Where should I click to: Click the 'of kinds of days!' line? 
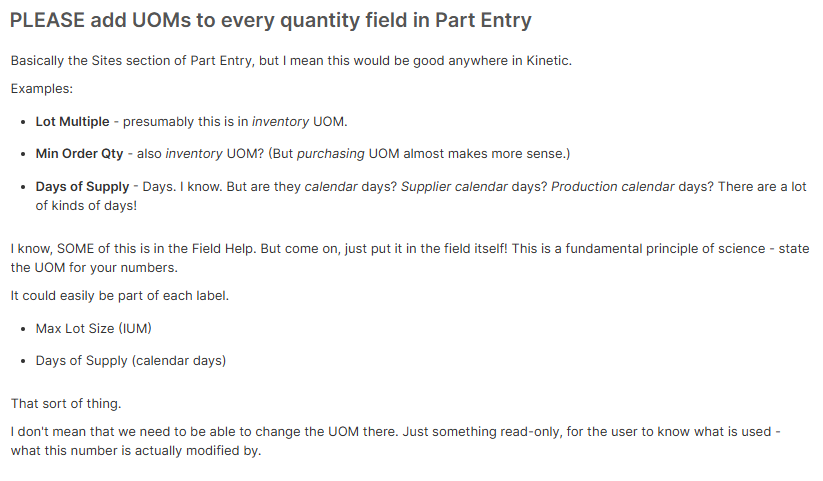pyautogui.click(x=86, y=206)
